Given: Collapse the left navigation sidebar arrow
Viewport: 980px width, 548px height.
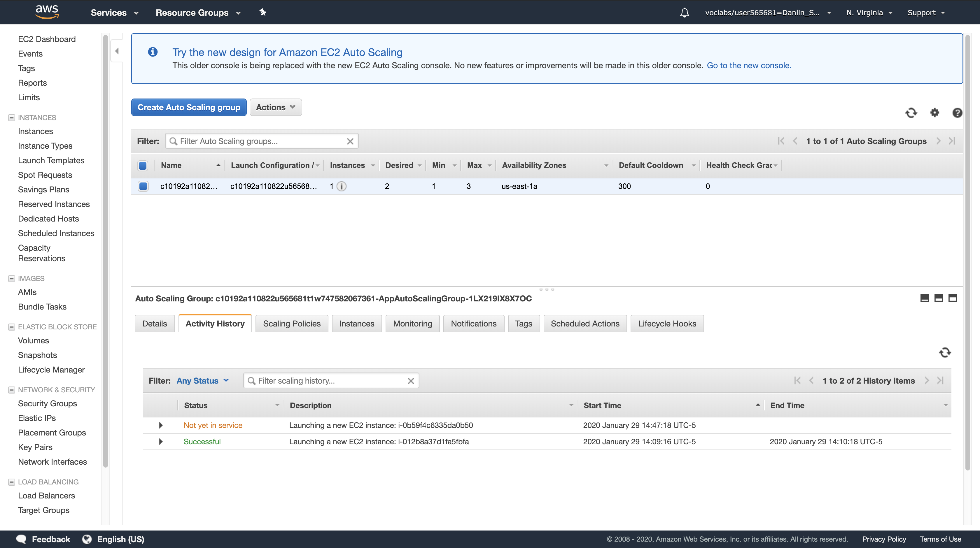Looking at the screenshot, I should (117, 51).
